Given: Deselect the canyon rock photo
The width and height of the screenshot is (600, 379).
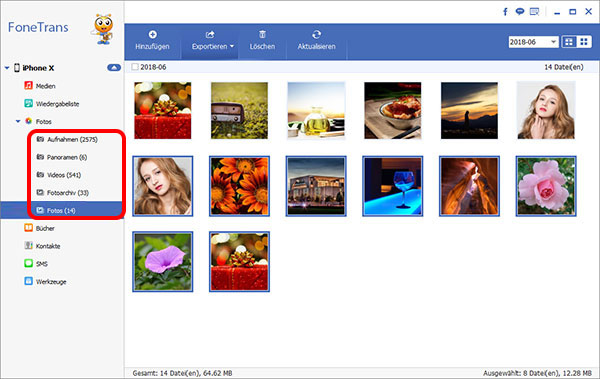Looking at the screenshot, I should point(469,186).
